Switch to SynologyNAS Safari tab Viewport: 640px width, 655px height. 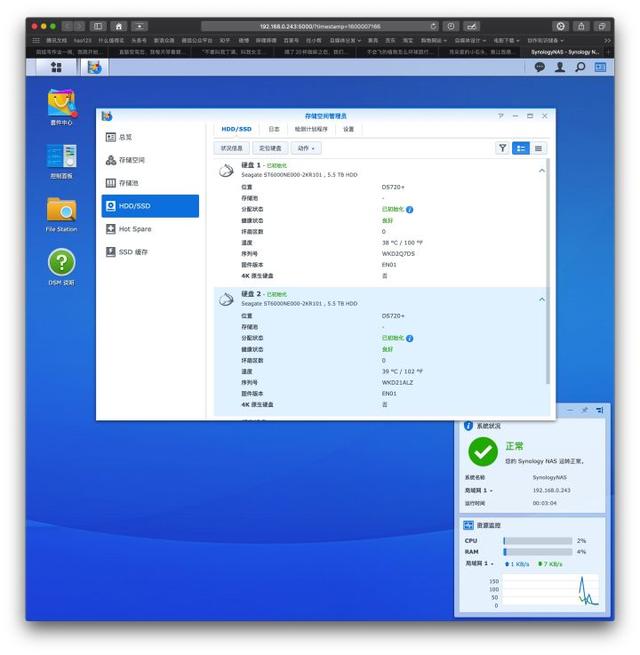(564, 52)
